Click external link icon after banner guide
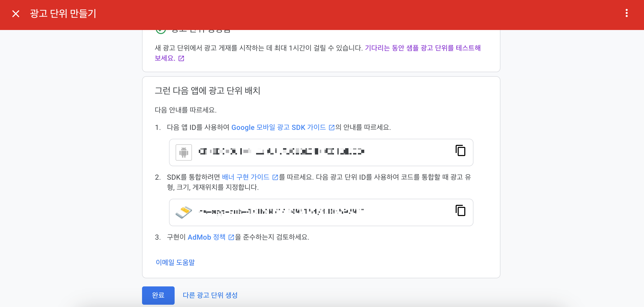The height and width of the screenshot is (307, 644). tap(275, 177)
